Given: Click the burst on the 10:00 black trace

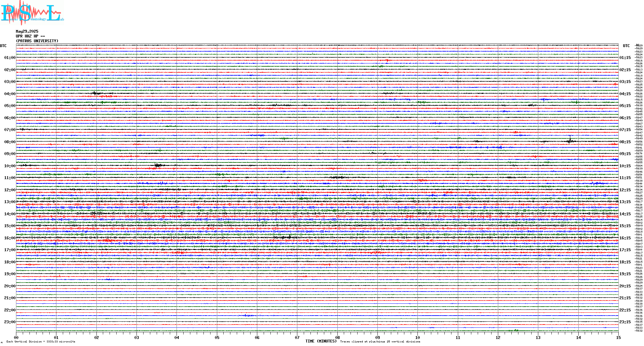Looking at the screenshot, I should (159, 165).
